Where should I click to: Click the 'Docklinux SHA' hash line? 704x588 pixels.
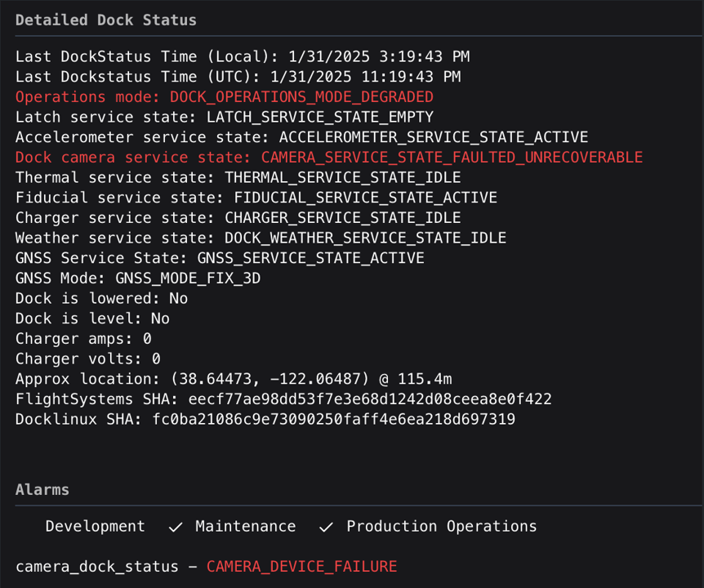click(265, 420)
